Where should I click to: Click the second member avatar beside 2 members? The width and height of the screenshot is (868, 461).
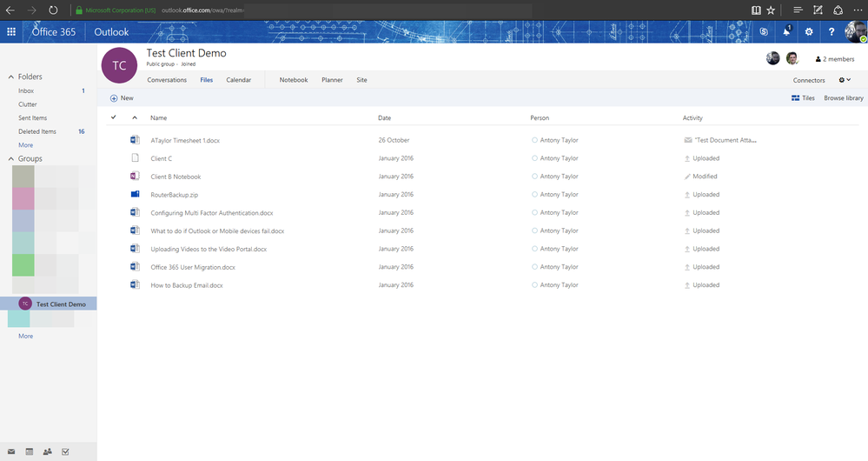792,58
